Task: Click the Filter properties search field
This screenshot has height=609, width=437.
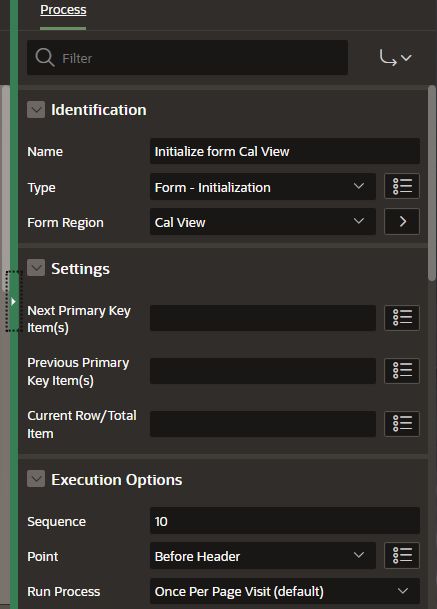Action: 187,58
